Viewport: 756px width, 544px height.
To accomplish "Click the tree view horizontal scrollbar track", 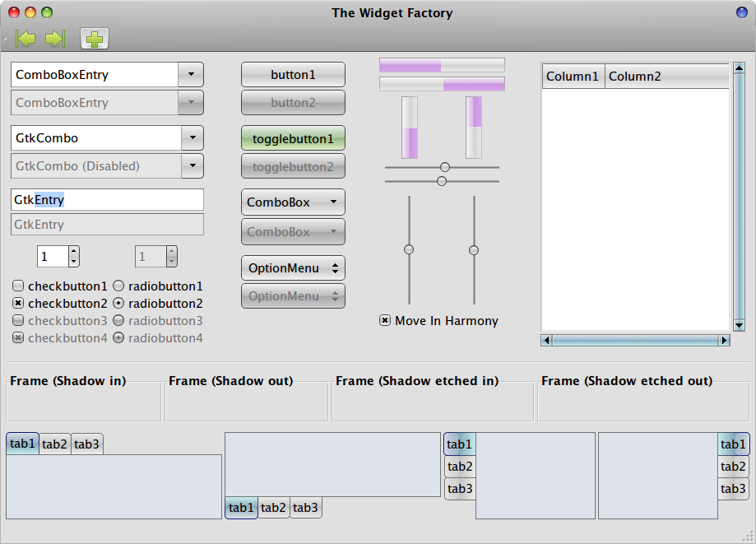I will point(635,341).
